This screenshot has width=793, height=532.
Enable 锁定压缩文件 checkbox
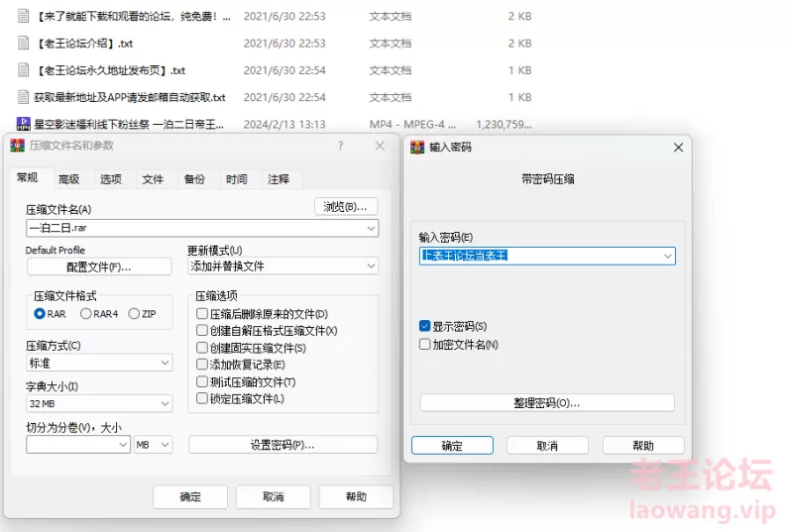pos(202,398)
